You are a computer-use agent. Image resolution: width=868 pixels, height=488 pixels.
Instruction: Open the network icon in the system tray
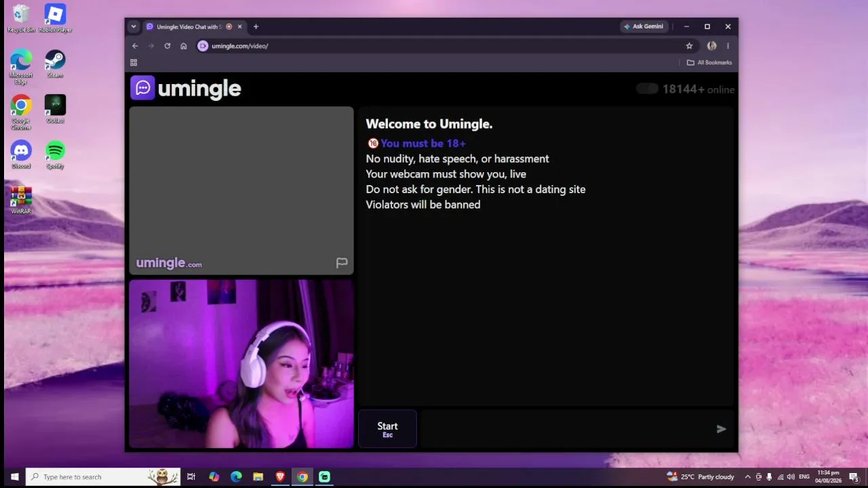click(780, 476)
